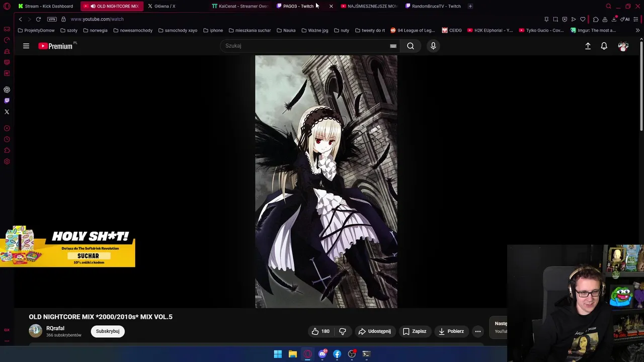Viewport: 644px width, 362px height.
Task: Switch to the RandomBruceTV - Twitch tab
Action: coord(434,6)
